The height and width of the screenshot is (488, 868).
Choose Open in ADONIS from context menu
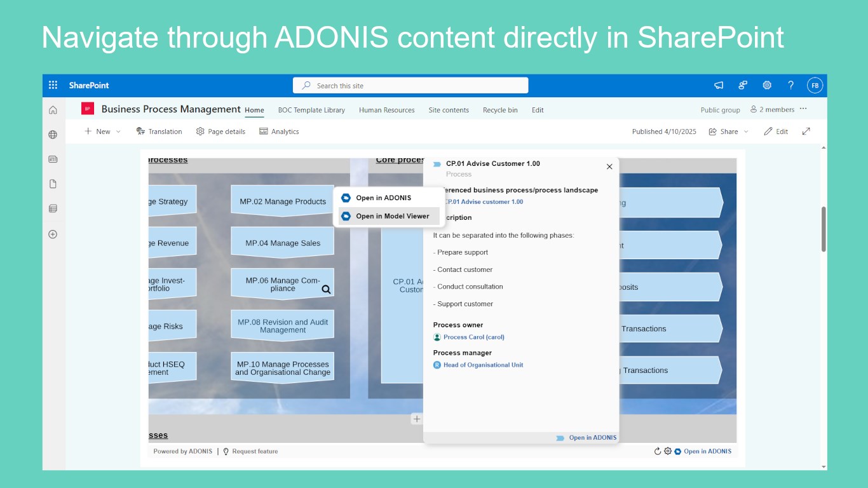coord(388,198)
